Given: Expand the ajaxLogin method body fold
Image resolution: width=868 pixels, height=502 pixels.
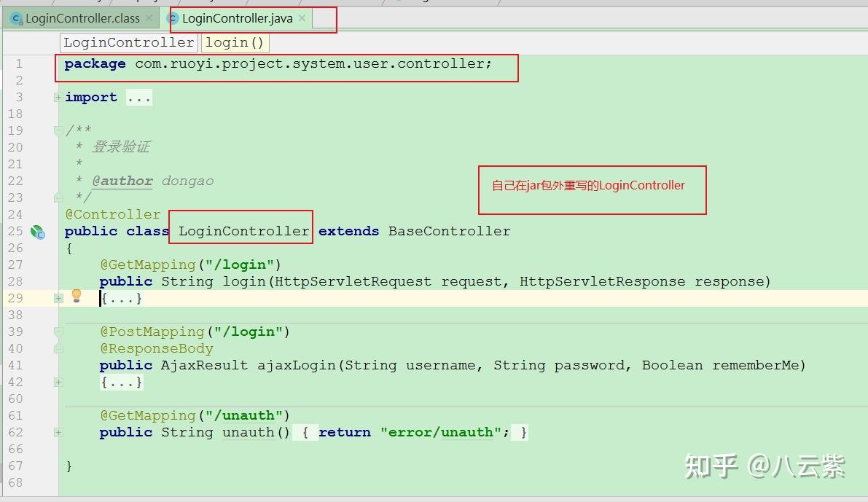Looking at the screenshot, I should point(58,382).
